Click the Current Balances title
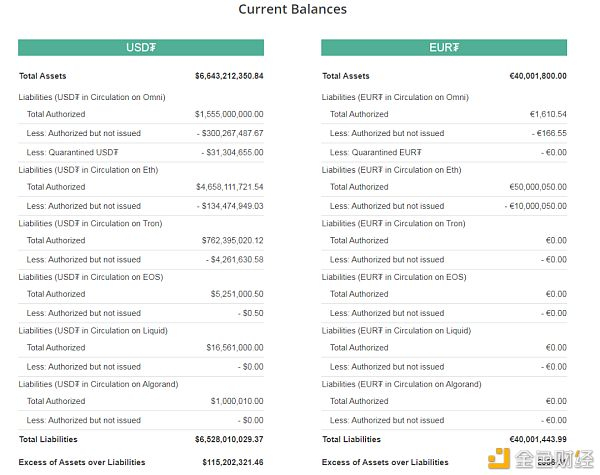 [292, 9]
